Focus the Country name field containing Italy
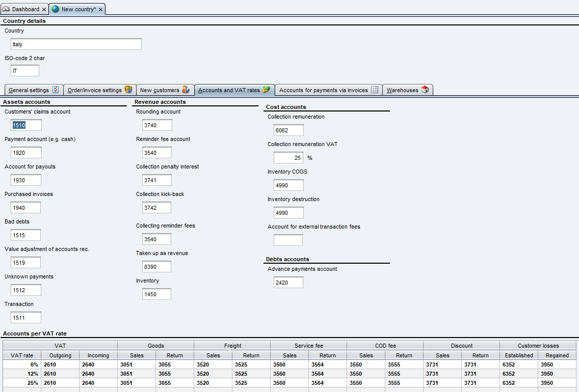This screenshot has height=392, width=579. tap(76, 44)
